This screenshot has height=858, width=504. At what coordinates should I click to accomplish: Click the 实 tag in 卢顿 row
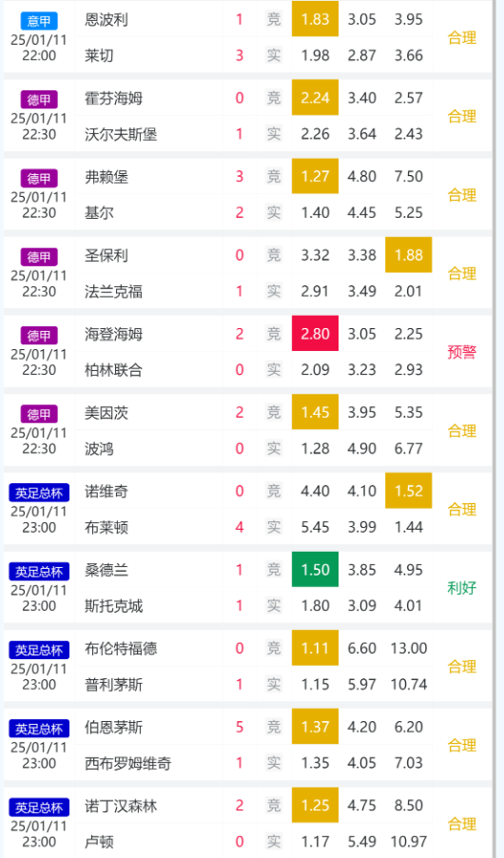(274, 842)
